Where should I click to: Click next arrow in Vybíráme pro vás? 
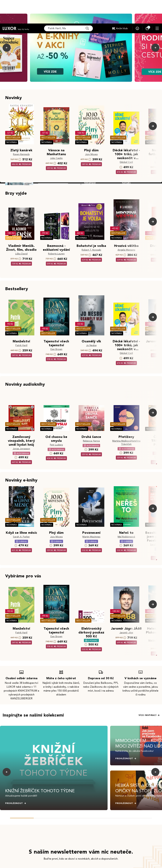click(x=153, y=604)
